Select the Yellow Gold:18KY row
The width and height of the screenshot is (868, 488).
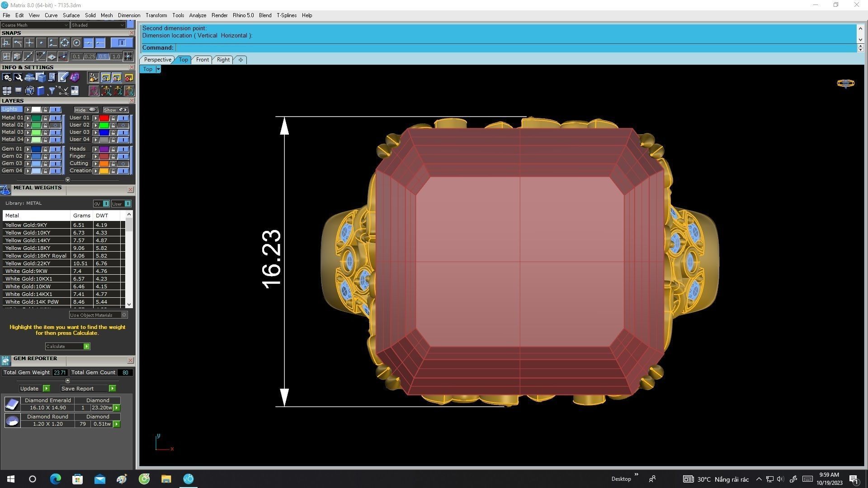click(x=28, y=248)
